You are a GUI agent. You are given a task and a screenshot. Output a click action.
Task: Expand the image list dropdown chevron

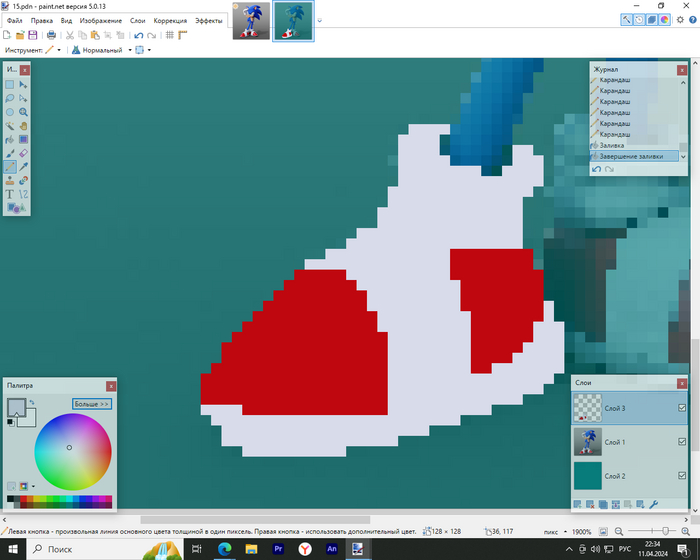click(319, 21)
